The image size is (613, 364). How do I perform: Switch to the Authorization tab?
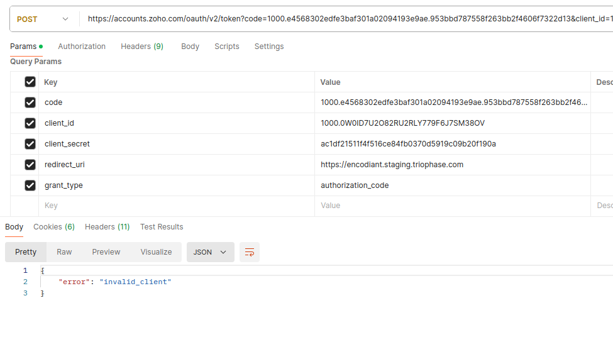[81, 46]
